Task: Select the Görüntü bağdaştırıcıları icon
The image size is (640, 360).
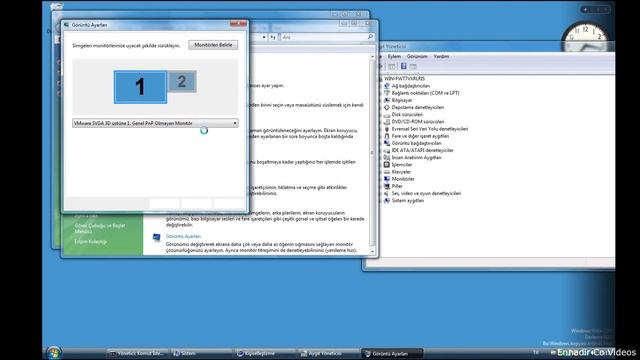Action: (x=387, y=143)
